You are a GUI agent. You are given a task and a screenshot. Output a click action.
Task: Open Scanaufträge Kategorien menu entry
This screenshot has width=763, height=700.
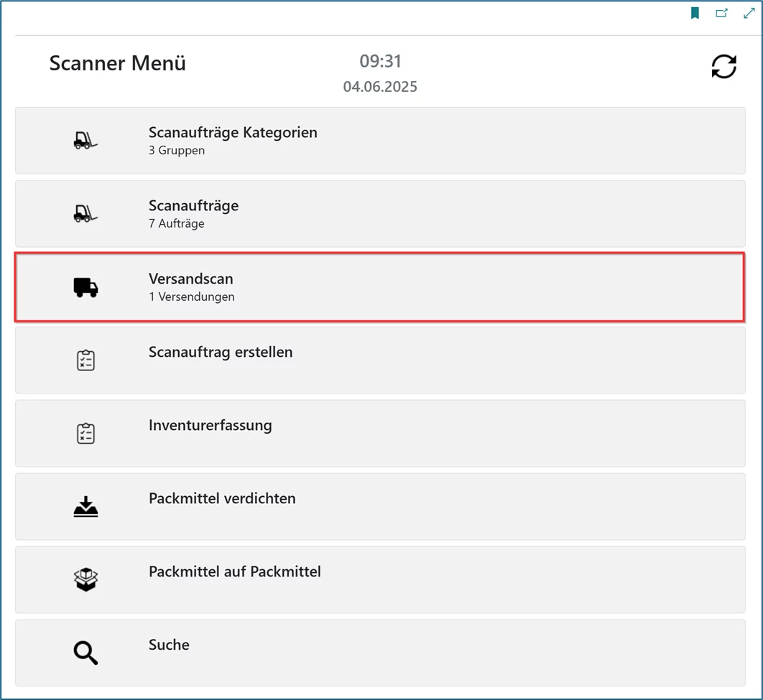tap(233, 132)
